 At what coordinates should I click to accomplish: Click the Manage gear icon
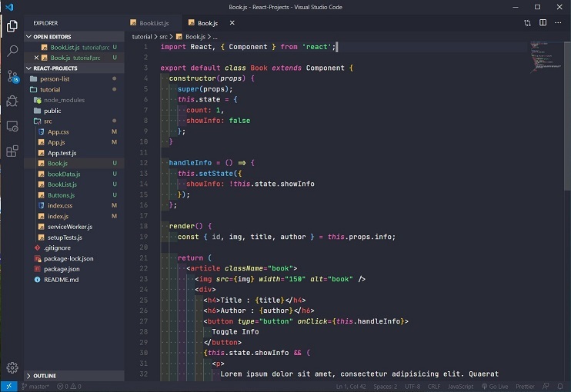(12, 368)
